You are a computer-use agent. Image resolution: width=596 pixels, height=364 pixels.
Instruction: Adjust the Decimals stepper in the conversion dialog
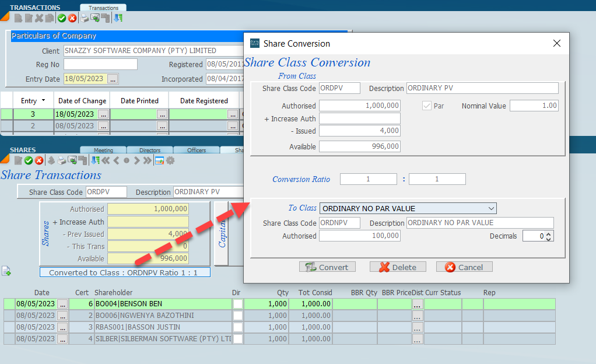(548, 236)
